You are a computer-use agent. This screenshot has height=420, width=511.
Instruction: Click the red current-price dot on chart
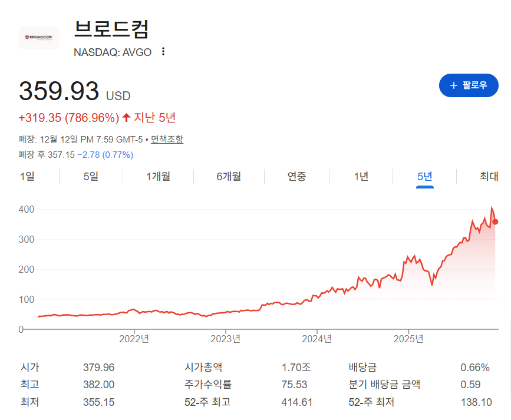[x=495, y=222]
